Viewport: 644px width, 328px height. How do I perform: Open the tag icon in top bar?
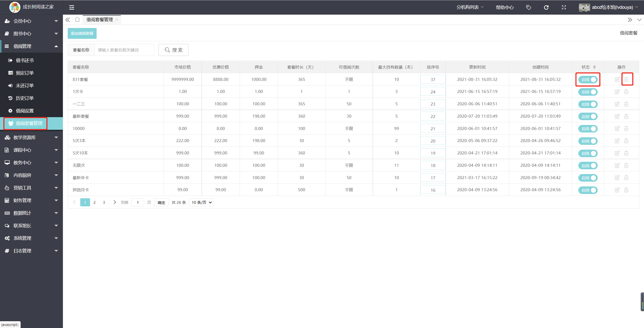click(529, 7)
